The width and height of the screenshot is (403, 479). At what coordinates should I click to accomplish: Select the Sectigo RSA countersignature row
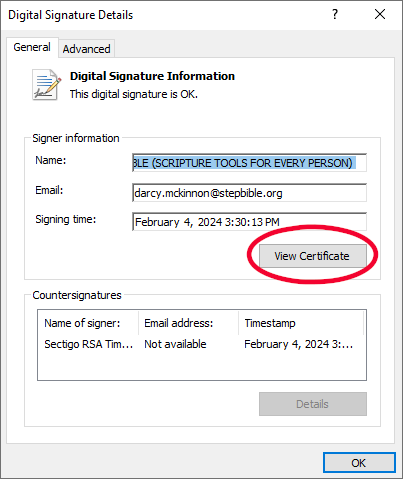pos(202,344)
